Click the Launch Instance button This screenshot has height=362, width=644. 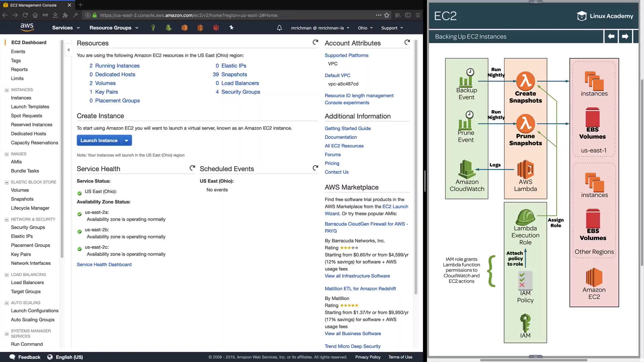99,140
